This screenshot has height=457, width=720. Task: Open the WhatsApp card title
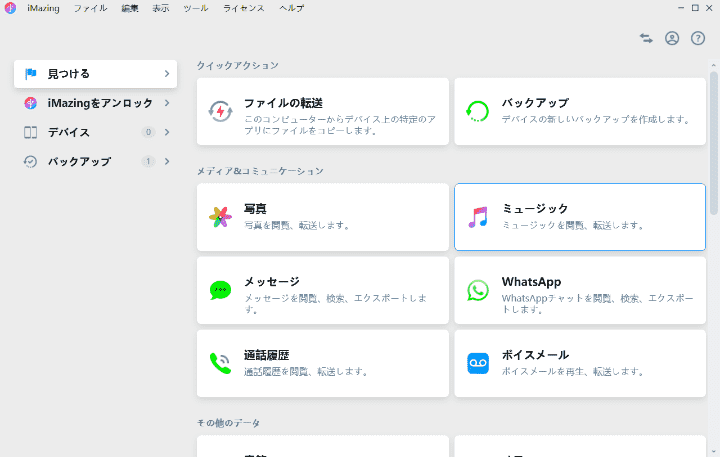pos(531,282)
